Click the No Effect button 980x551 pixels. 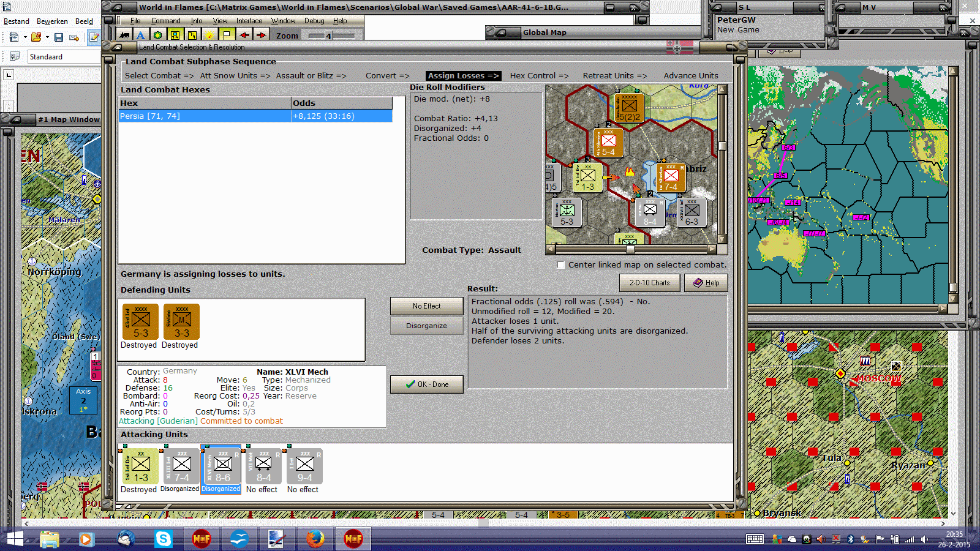click(426, 306)
